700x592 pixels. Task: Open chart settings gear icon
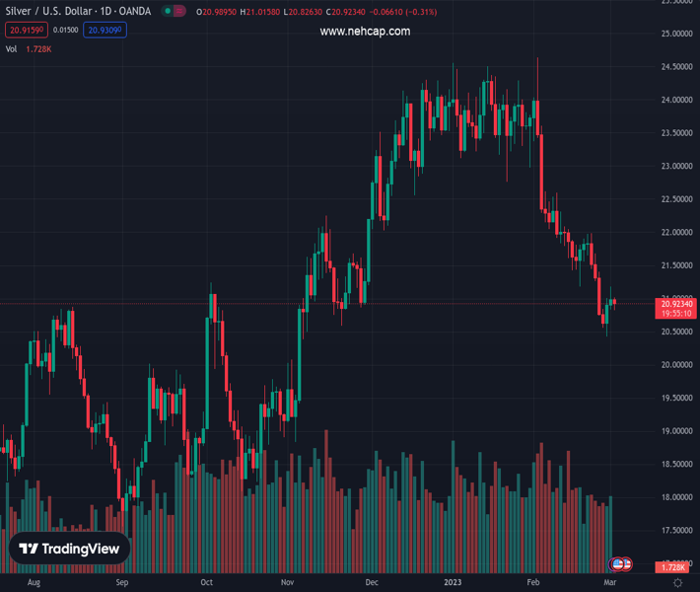pos(677,583)
